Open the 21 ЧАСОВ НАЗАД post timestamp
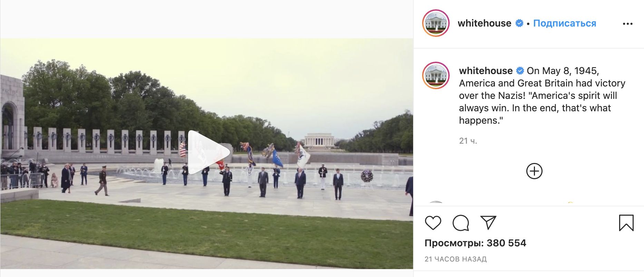Screen dimensions: 644x277 456,259
